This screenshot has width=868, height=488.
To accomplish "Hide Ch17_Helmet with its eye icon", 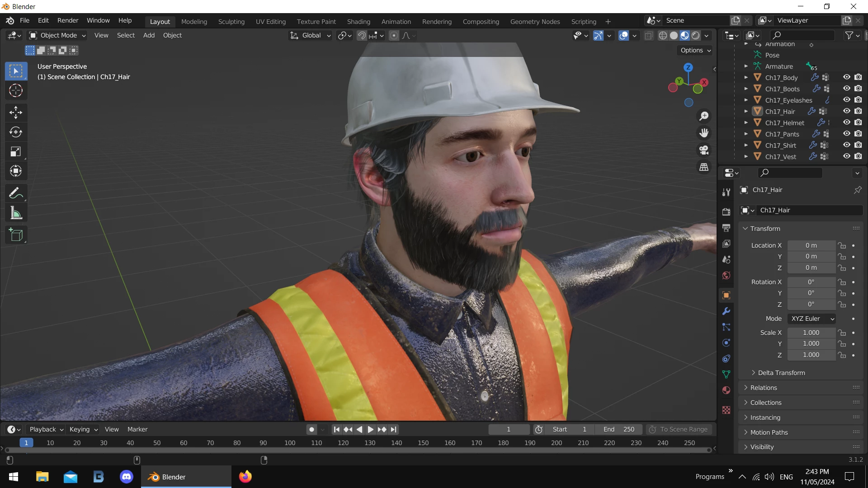I will 847,122.
